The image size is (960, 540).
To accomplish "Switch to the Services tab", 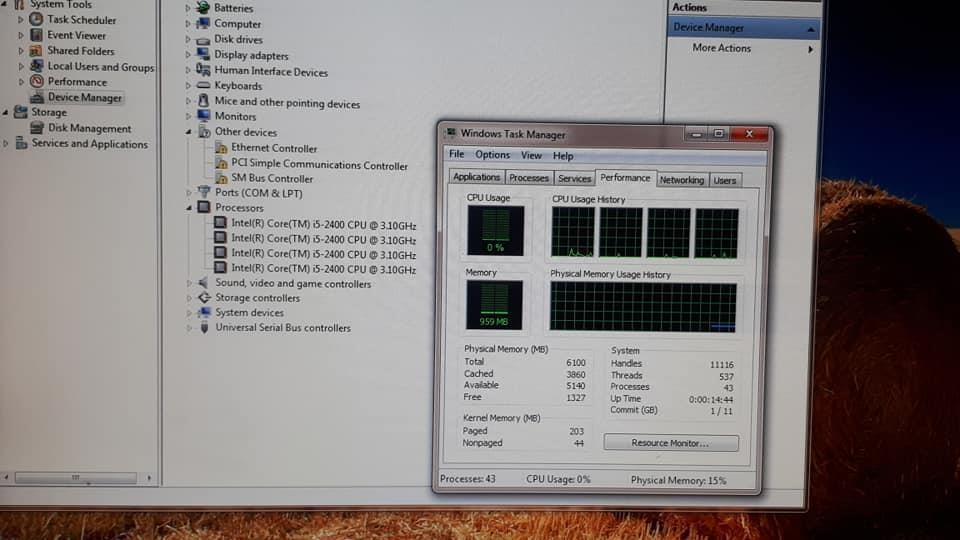I will 574,179.
